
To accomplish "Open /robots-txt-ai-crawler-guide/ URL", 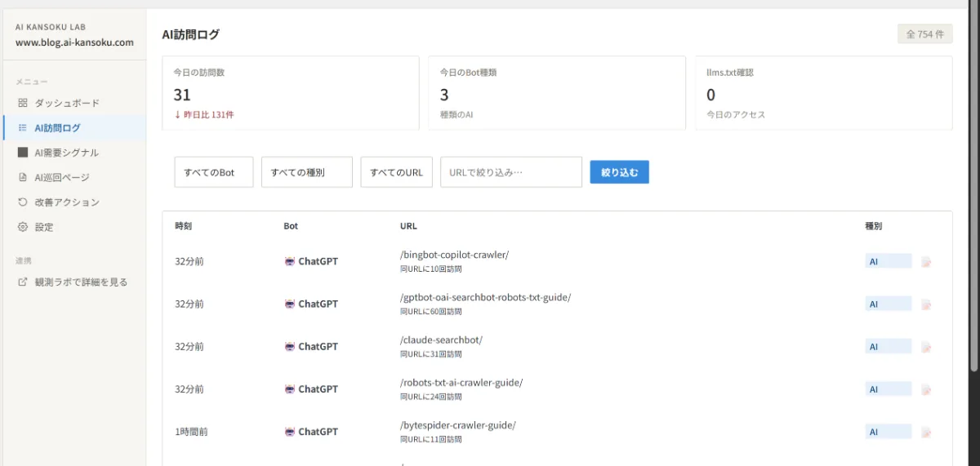I will 461,383.
